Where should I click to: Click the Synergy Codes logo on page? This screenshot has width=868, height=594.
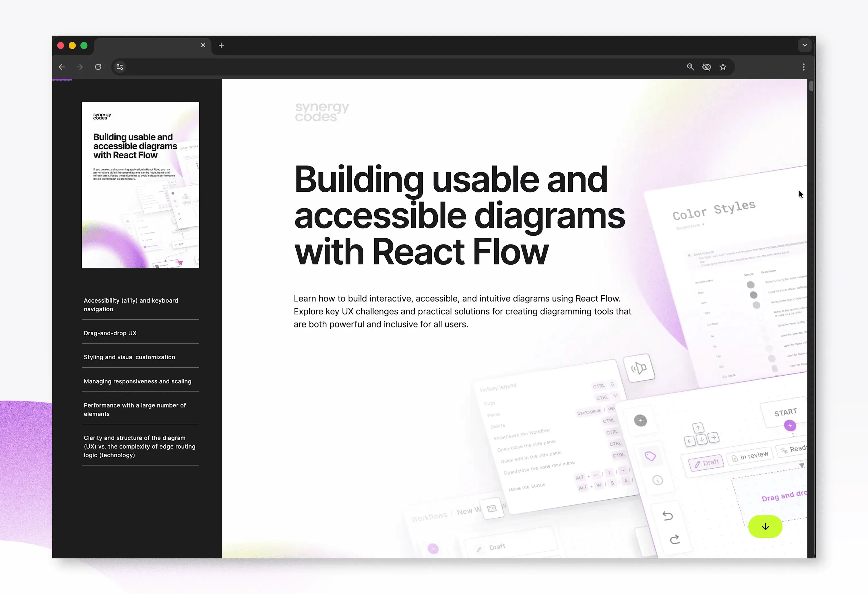[322, 112]
